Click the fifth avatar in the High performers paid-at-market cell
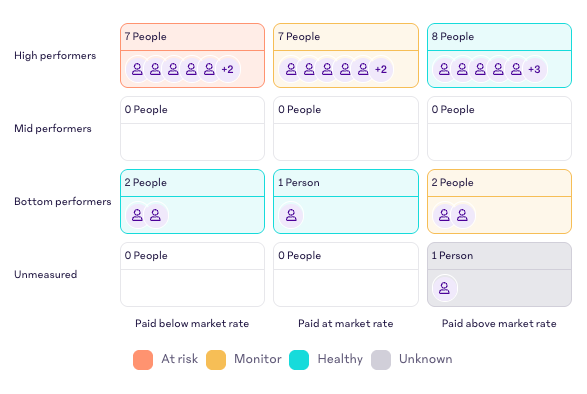This screenshot has height=394, width=587. click(363, 69)
